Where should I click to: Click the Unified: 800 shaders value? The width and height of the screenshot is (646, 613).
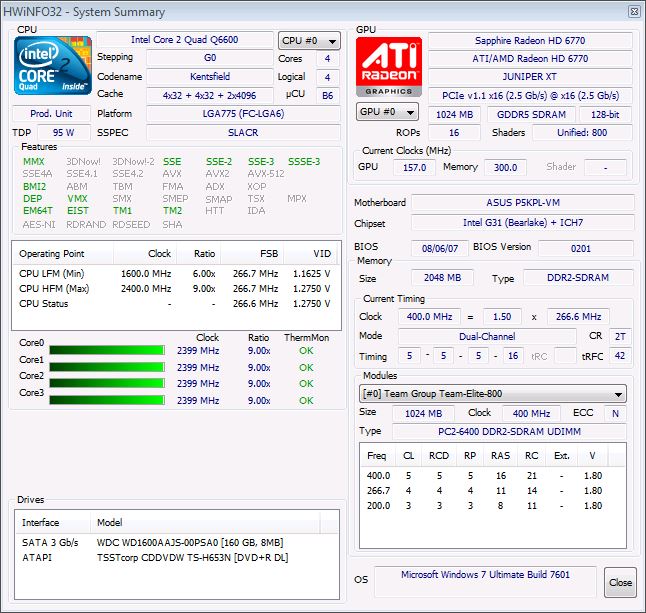(582, 133)
